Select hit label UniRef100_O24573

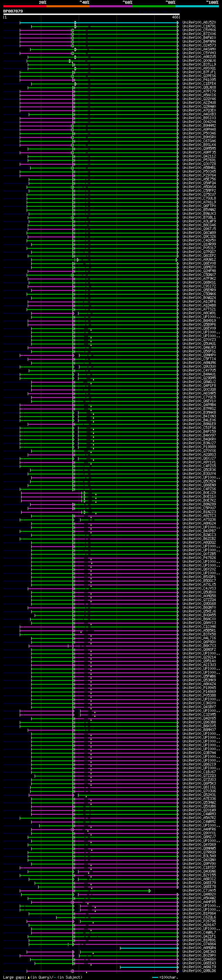pyautogui.click(x=199, y=45)
